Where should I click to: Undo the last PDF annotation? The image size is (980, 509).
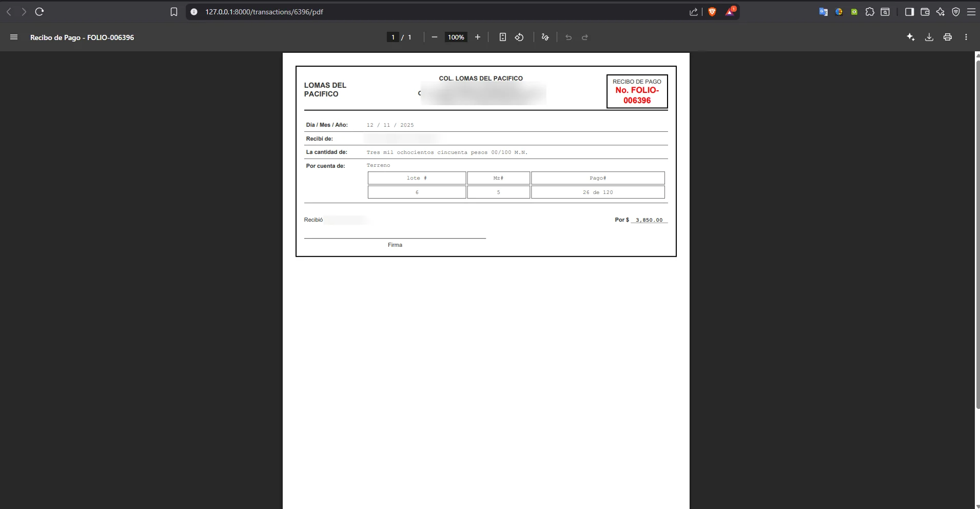569,37
